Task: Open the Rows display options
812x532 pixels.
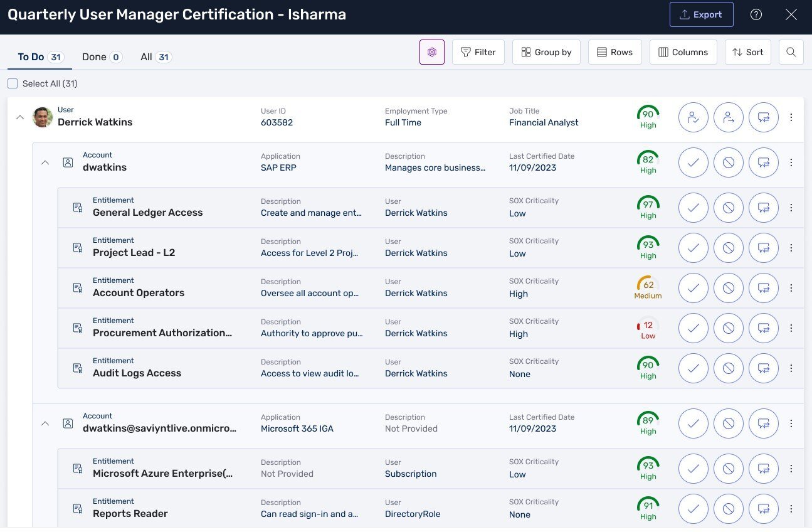Action: 615,52
